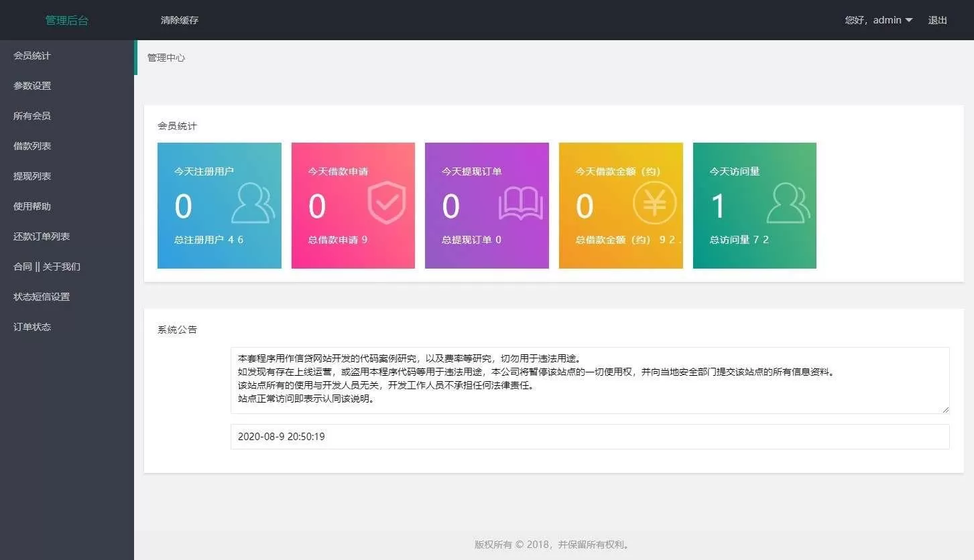Click the shield check icon on 今天借款申请 card

coord(387,202)
